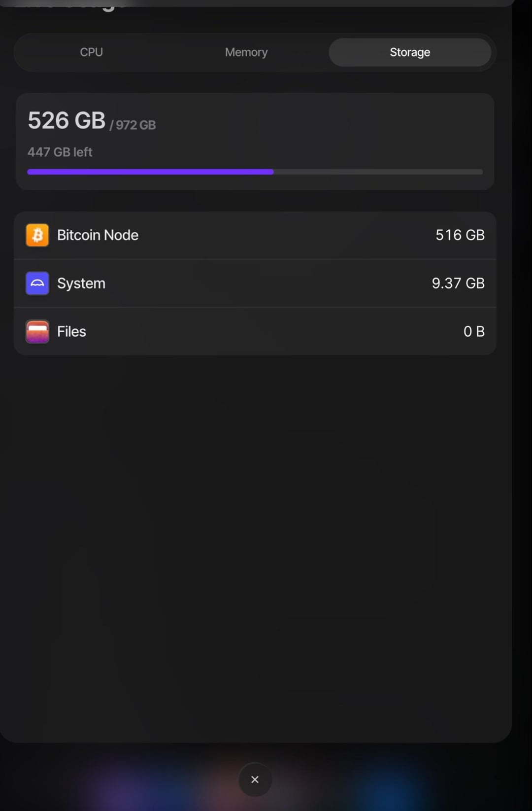Click the 9.37 GB usage value
532x811 pixels.
pos(458,283)
